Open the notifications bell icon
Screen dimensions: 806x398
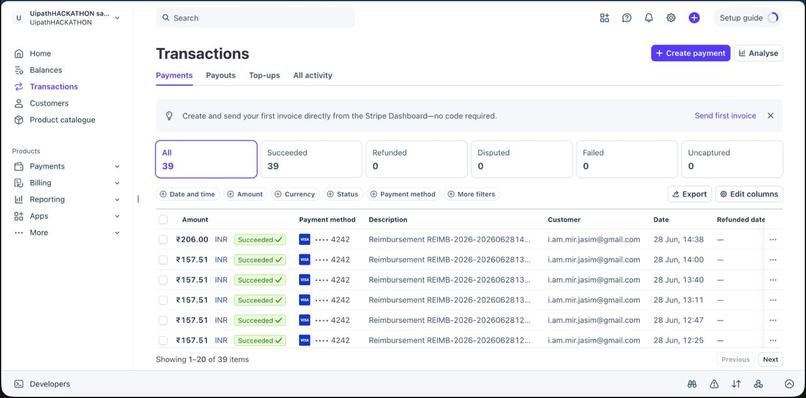[649, 18]
